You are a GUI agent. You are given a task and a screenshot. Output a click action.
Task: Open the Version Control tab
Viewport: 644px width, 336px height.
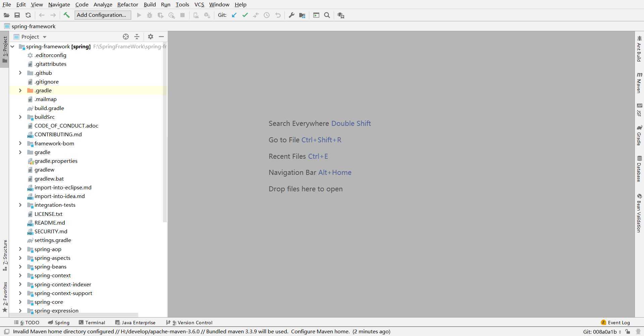click(x=189, y=323)
